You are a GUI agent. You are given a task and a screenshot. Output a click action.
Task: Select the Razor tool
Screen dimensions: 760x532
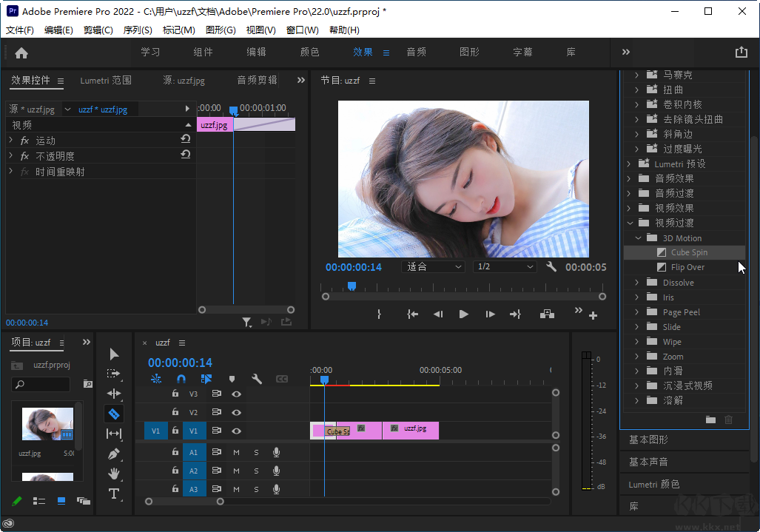click(114, 413)
